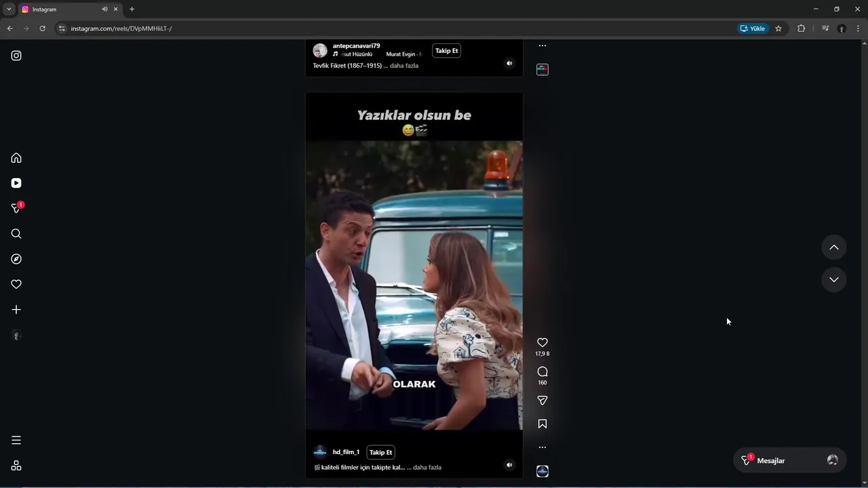The image size is (868, 488).
Task: Save the hd_film_1 reel with bookmark
Action: click(542, 424)
